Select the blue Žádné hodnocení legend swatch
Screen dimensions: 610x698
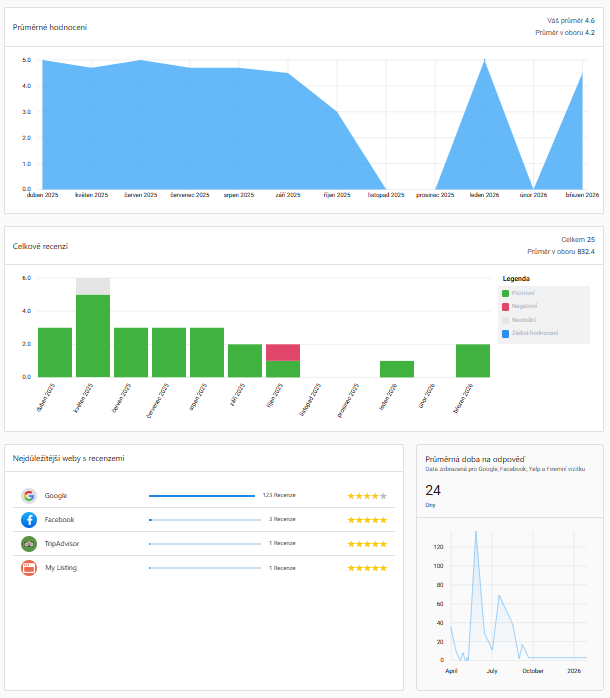click(505, 333)
